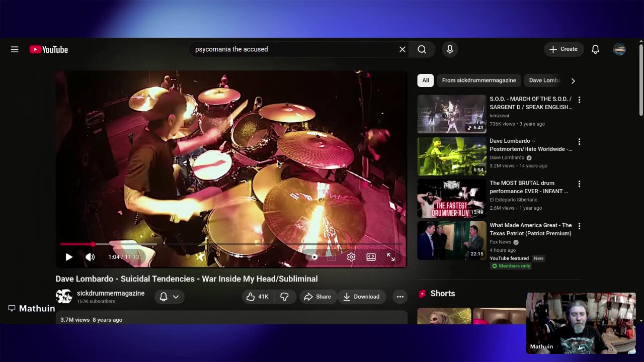This screenshot has height=362, width=644.
Task: Open 'Dave Lombardo -- Postmortem/Hate Worldwide' title
Action: (531, 145)
